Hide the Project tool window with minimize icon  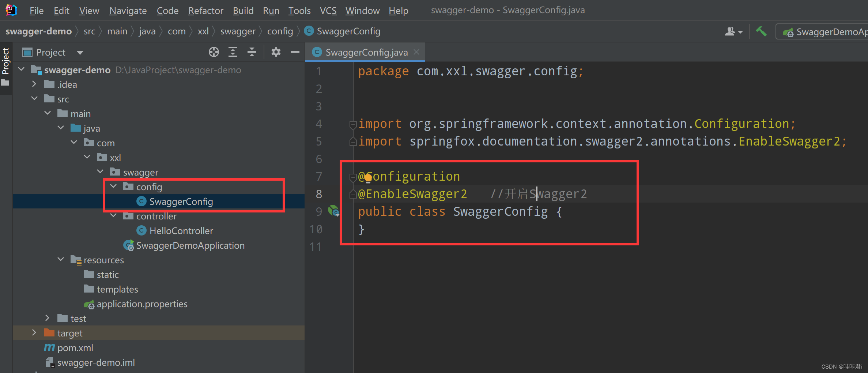click(x=295, y=52)
